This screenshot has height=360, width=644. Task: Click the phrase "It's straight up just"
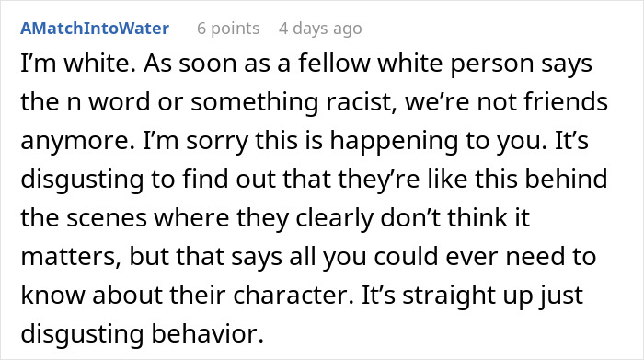tap(472, 296)
